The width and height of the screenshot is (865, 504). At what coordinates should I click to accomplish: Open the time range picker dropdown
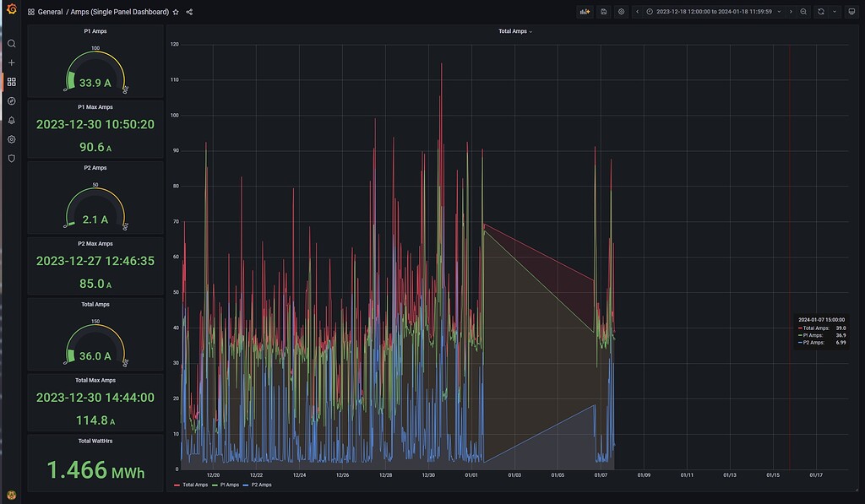713,11
